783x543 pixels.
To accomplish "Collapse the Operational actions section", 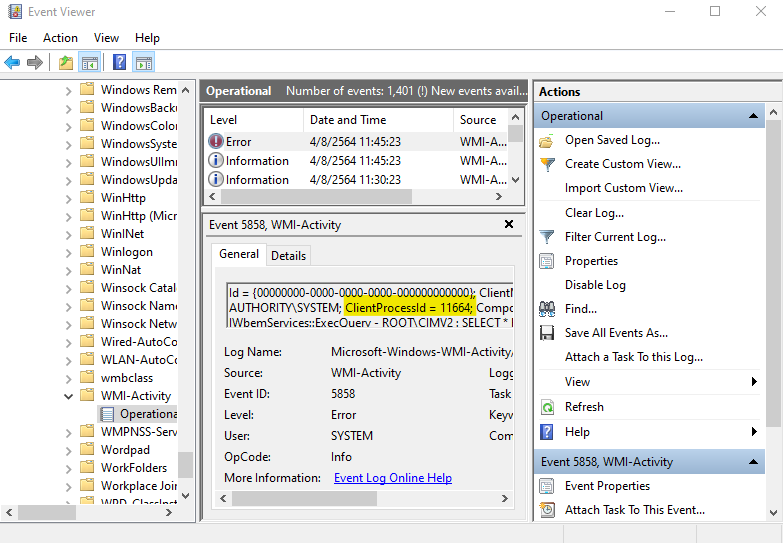I will pyautogui.click(x=755, y=116).
